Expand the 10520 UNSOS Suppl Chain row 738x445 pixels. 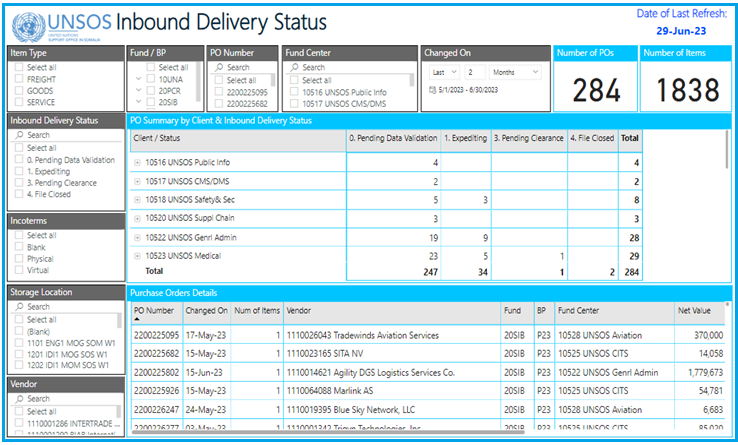(x=137, y=218)
